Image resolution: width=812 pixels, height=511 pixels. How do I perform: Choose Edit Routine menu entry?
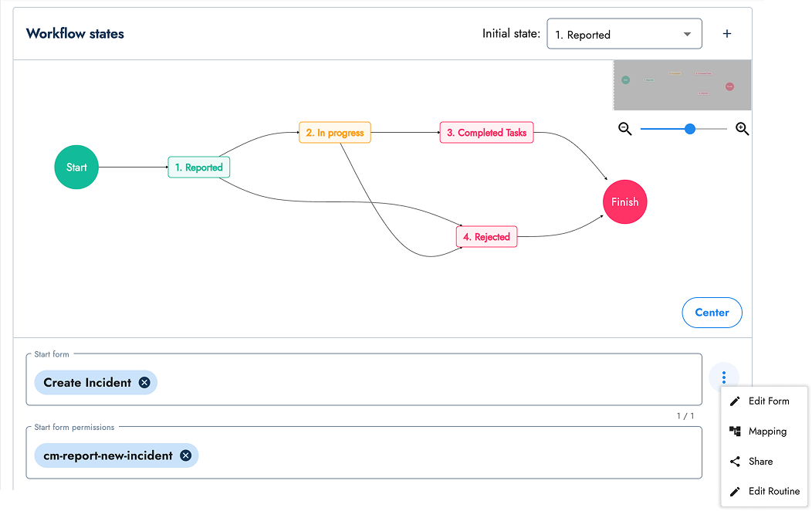pyautogui.click(x=773, y=491)
